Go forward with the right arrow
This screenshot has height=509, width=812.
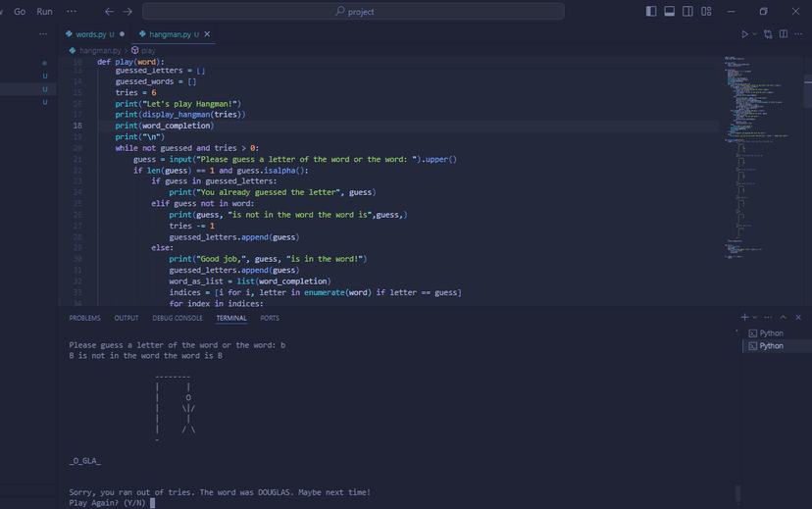pyautogui.click(x=127, y=12)
